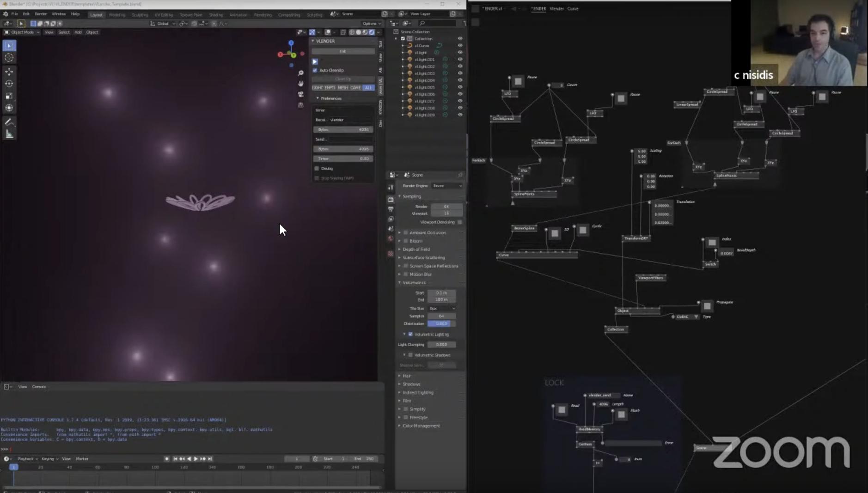Select the Scale tool
Screen dimensions: 868x493
(x=9, y=96)
